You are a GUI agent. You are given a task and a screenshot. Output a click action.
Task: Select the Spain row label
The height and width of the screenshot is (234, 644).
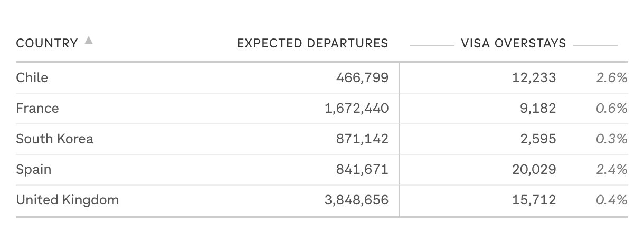click(x=34, y=170)
